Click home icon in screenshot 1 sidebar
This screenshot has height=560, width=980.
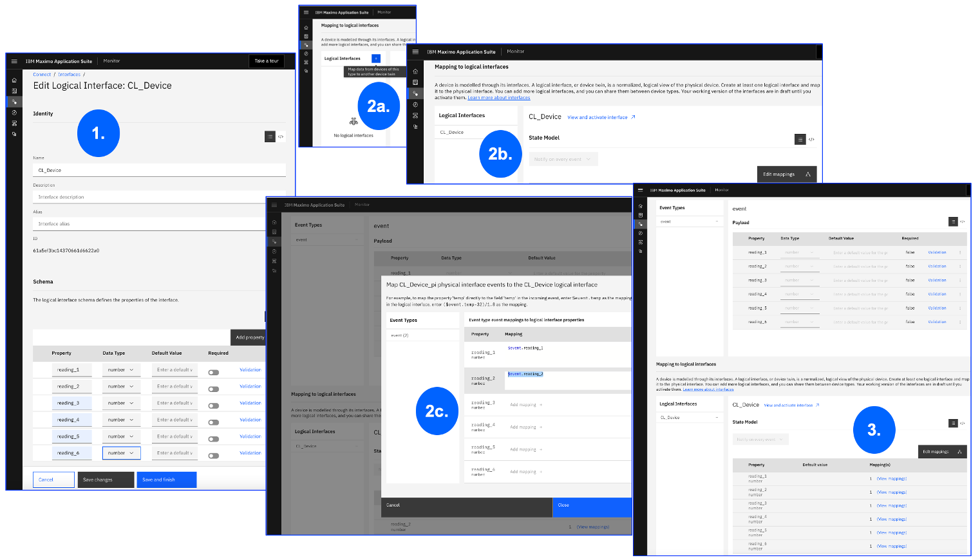pos(14,80)
